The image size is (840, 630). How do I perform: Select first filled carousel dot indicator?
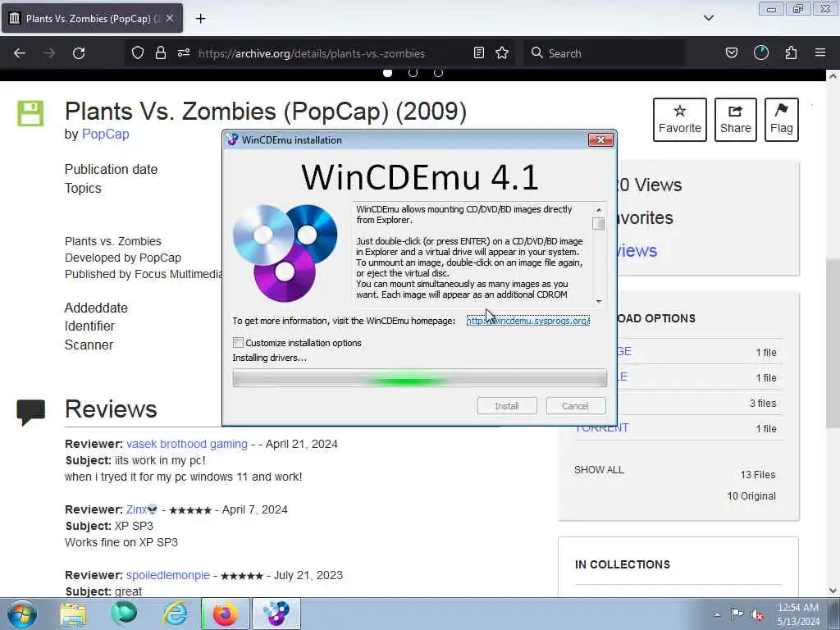pos(387,72)
